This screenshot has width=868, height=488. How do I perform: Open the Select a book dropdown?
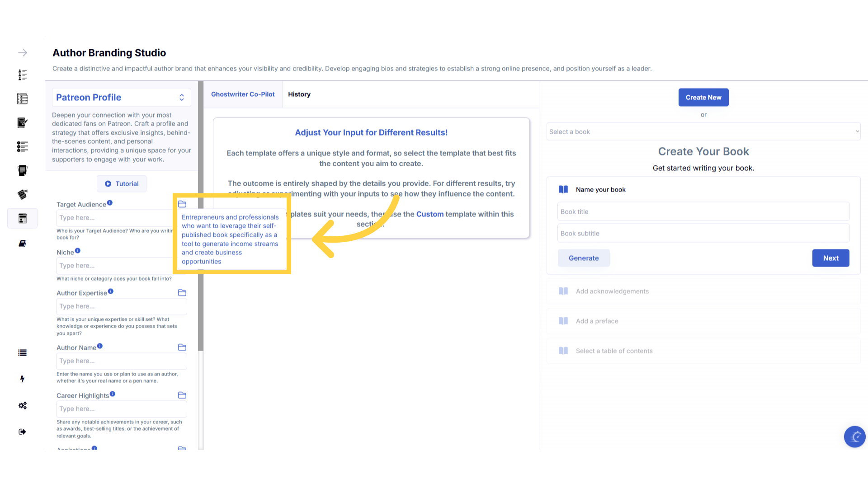[x=703, y=132]
